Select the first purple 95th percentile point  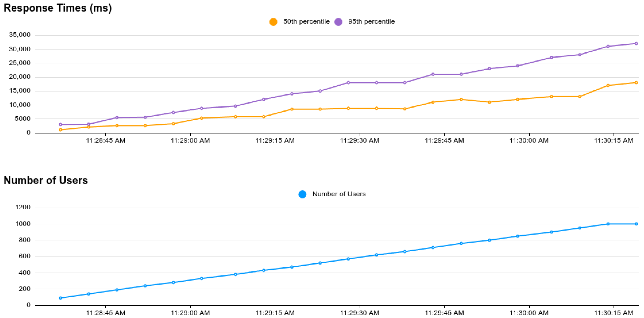coord(60,124)
